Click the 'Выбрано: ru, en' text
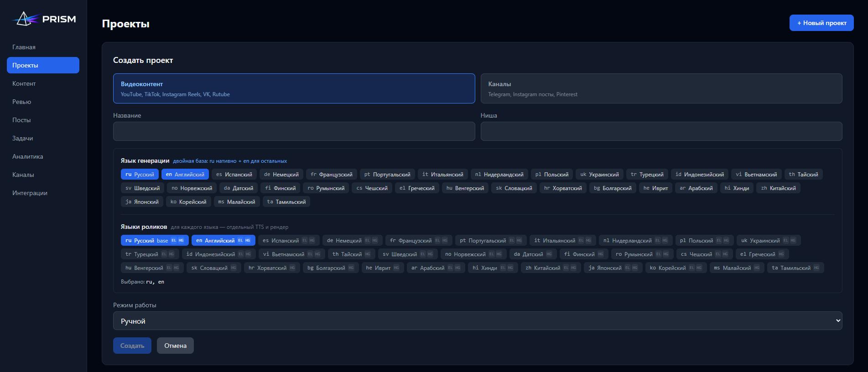This screenshot has height=372, width=868. click(x=142, y=282)
